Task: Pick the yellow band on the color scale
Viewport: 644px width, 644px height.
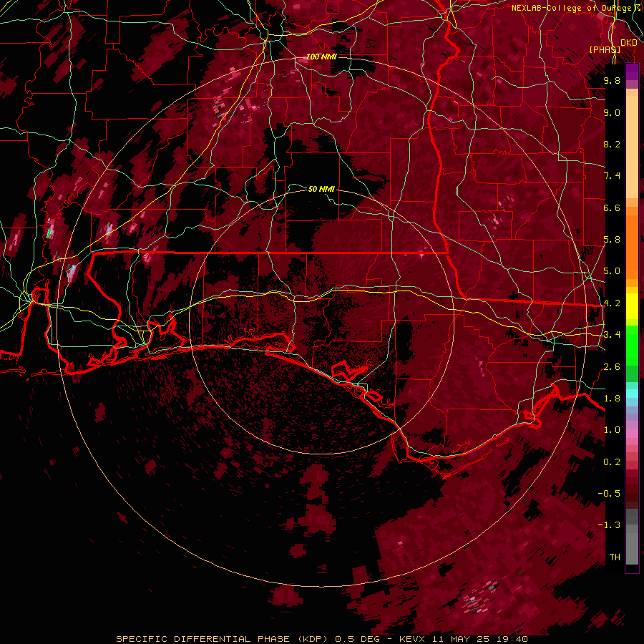Action: pyautogui.click(x=632, y=306)
